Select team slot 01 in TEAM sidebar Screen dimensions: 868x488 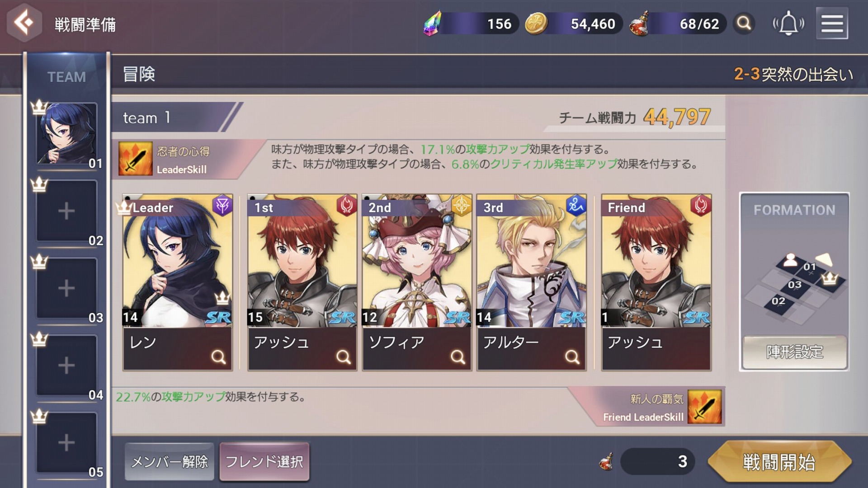pyautogui.click(x=67, y=134)
